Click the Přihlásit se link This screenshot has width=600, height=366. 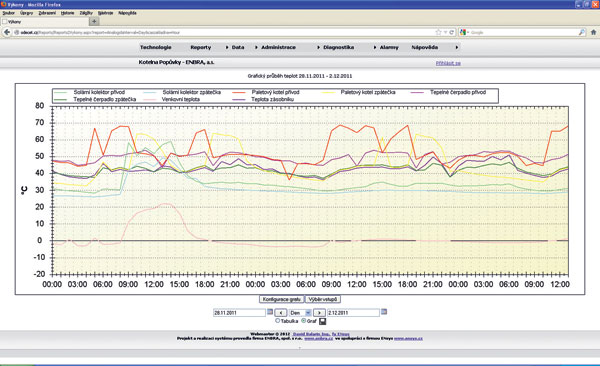click(448, 63)
